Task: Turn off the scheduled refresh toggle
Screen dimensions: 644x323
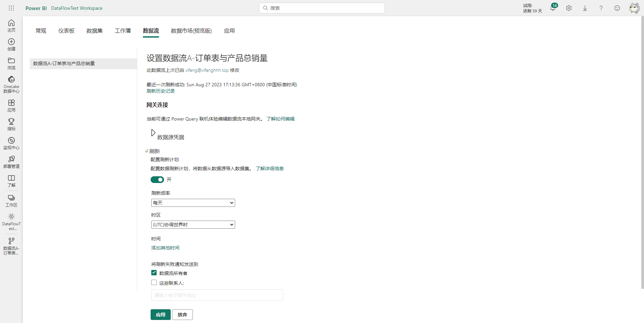Action: point(157,180)
